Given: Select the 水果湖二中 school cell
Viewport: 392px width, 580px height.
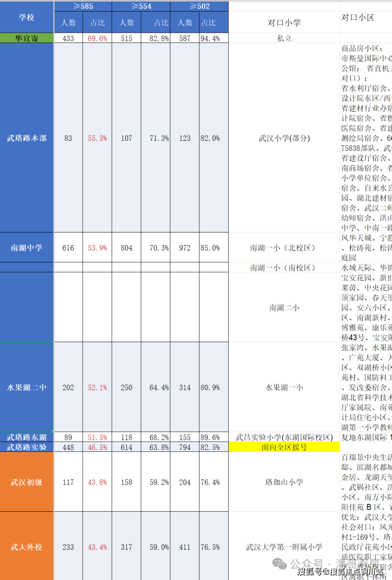Looking at the screenshot, I should click(x=26, y=387).
